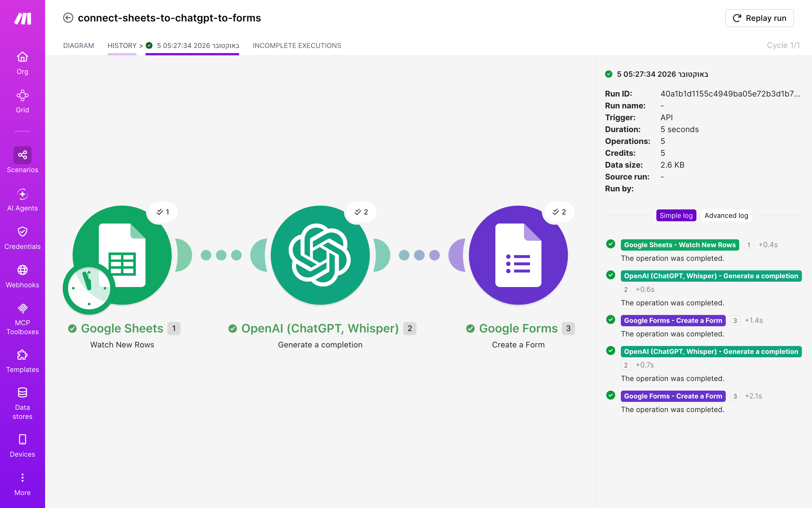Click the scenario title connect-sheets-to-chatgpt-to-forms

pos(169,18)
